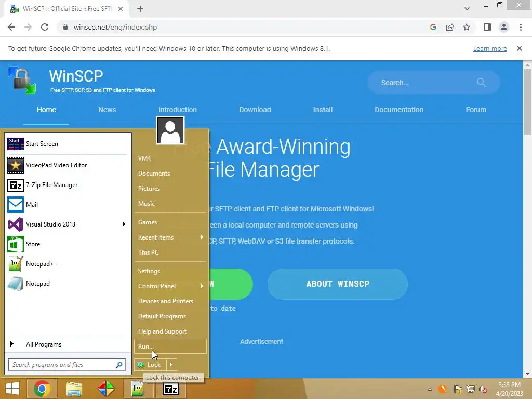The image size is (532, 399).
Task: Open Help and Support
Action: click(x=162, y=331)
